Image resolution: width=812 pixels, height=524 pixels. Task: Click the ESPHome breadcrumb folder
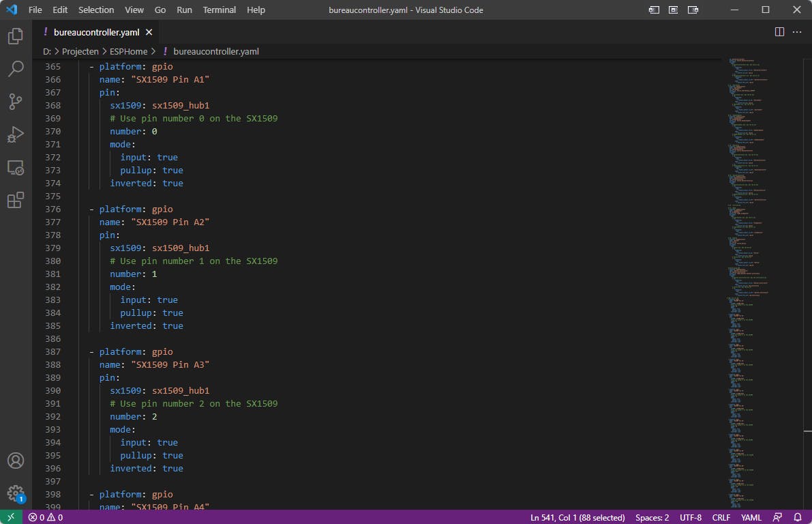pyautogui.click(x=129, y=51)
